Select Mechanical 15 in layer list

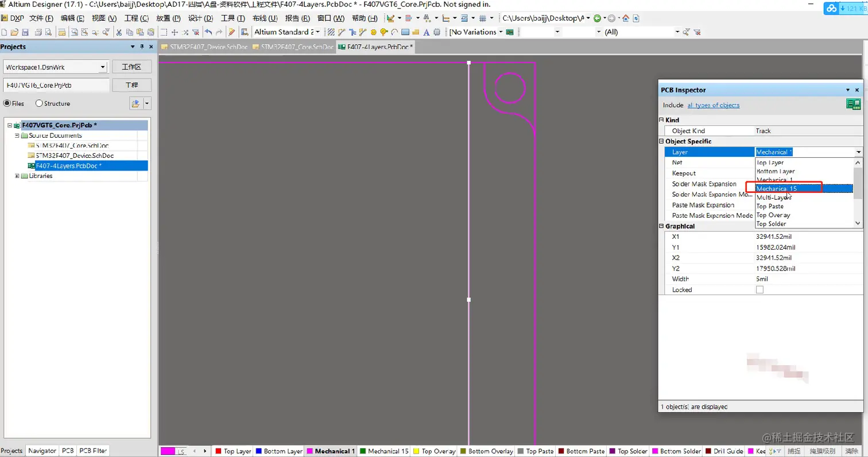[x=804, y=188]
